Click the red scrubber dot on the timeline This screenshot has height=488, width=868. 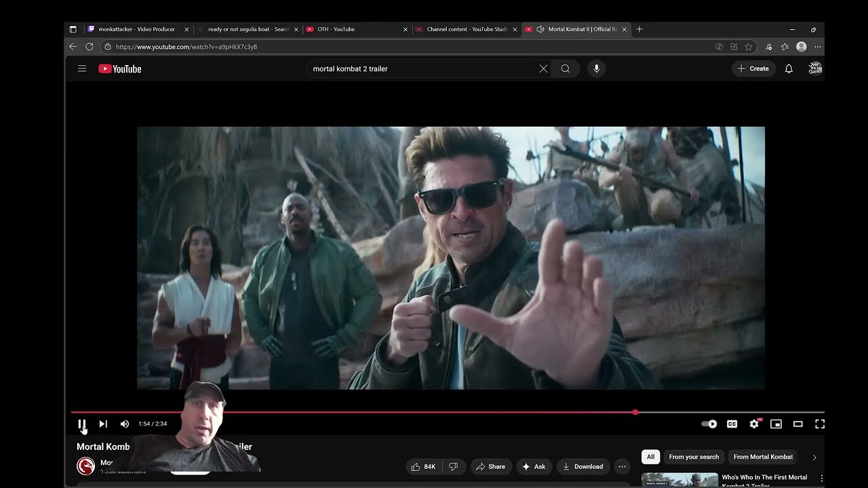tap(635, 412)
